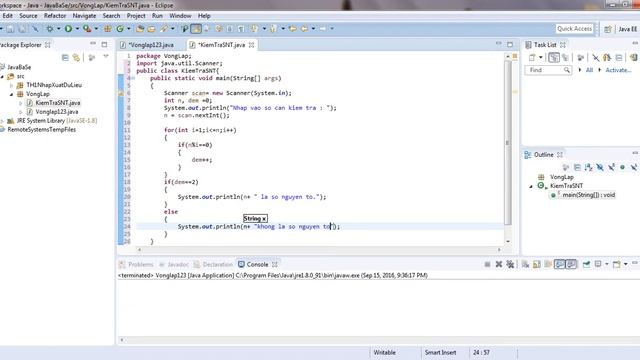Open the Edit menu
Screen dimensions: 640x360
(7, 16)
